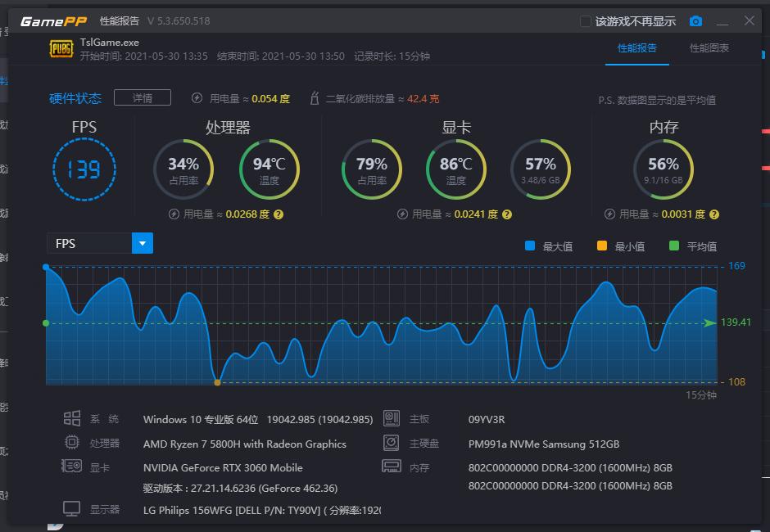
Task: Click 'AMD Ryzen 7 5800H with Radeon Graphics' text
Action: (245, 444)
